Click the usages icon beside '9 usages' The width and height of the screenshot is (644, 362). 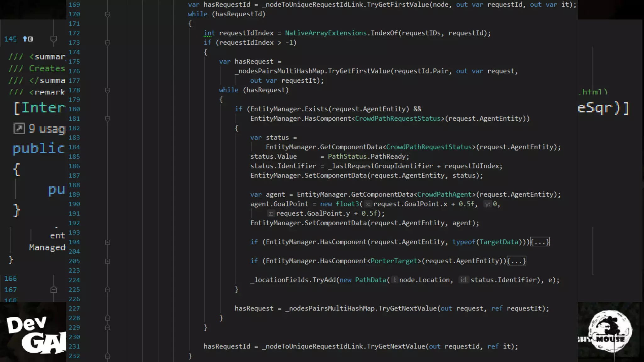coord(19,128)
